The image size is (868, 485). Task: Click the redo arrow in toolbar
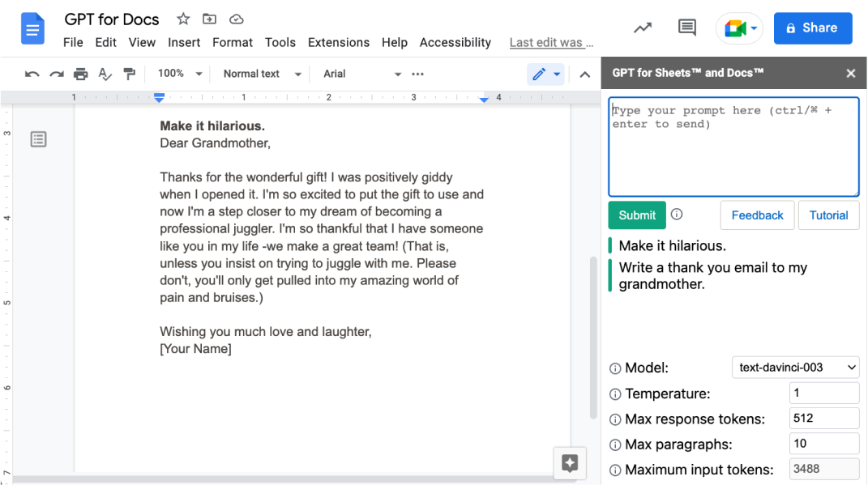56,74
